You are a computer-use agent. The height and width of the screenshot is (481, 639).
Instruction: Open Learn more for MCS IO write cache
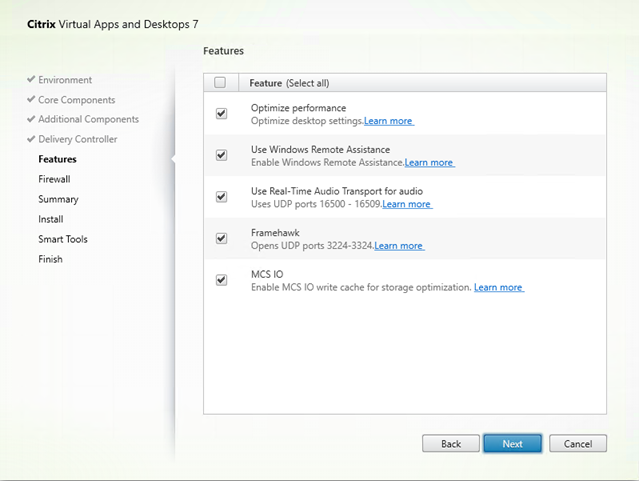499,287
